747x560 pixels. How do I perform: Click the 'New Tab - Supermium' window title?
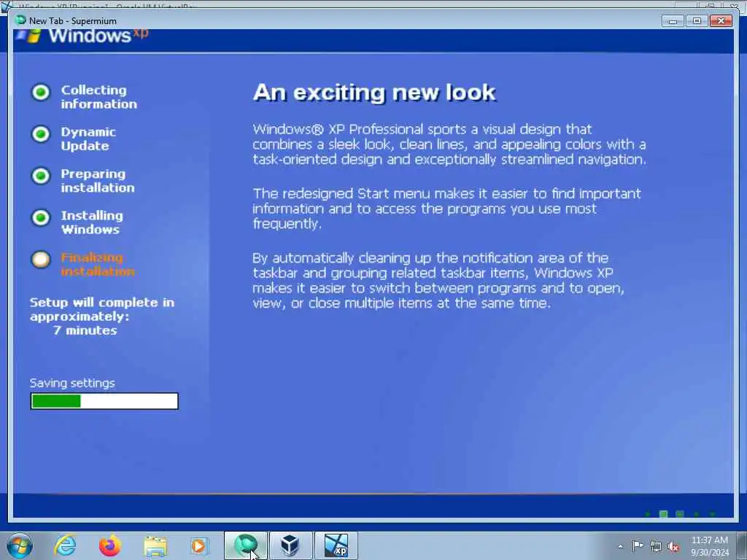pyautogui.click(x=72, y=21)
